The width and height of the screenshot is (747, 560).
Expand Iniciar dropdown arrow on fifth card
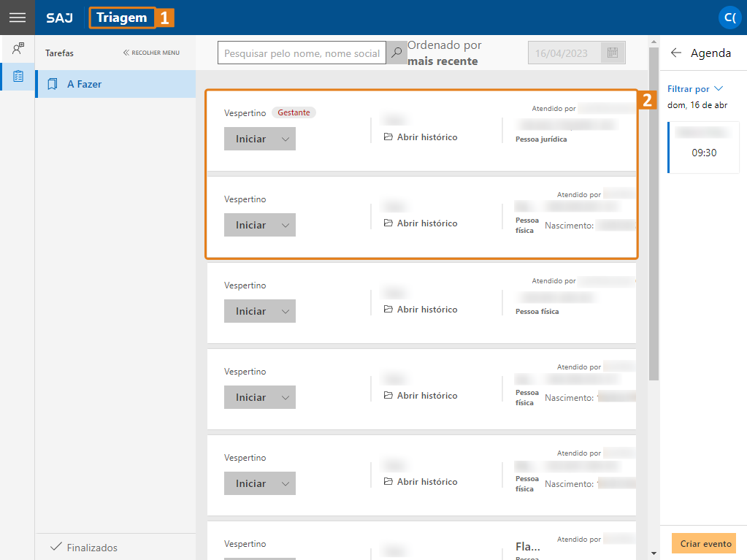click(x=286, y=484)
